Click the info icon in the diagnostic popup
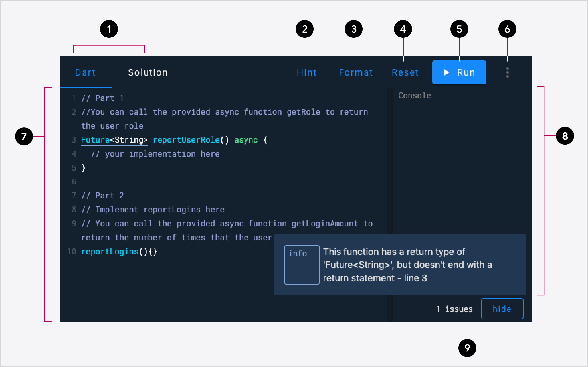The image size is (588, 367). 301,264
